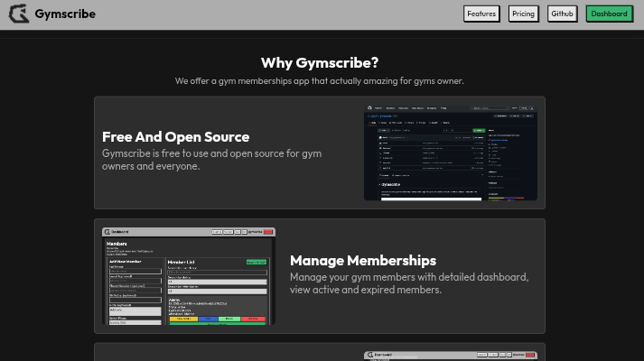Click the yellow button in the dashboard screenshot
The image size is (644, 361).
click(182, 319)
